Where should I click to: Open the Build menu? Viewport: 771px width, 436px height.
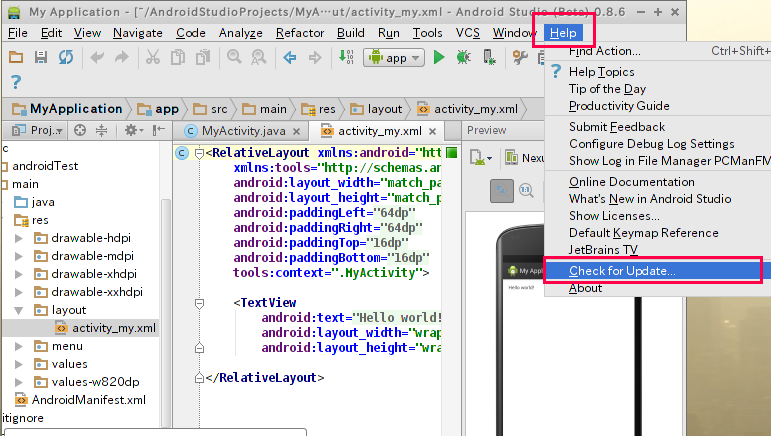351,33
